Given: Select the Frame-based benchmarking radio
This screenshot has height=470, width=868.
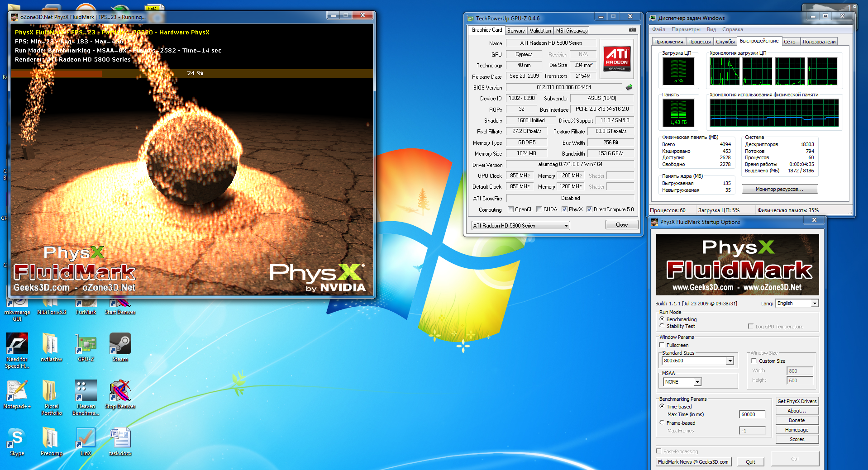Looking at the screenshot, I should tap(662, 423).
